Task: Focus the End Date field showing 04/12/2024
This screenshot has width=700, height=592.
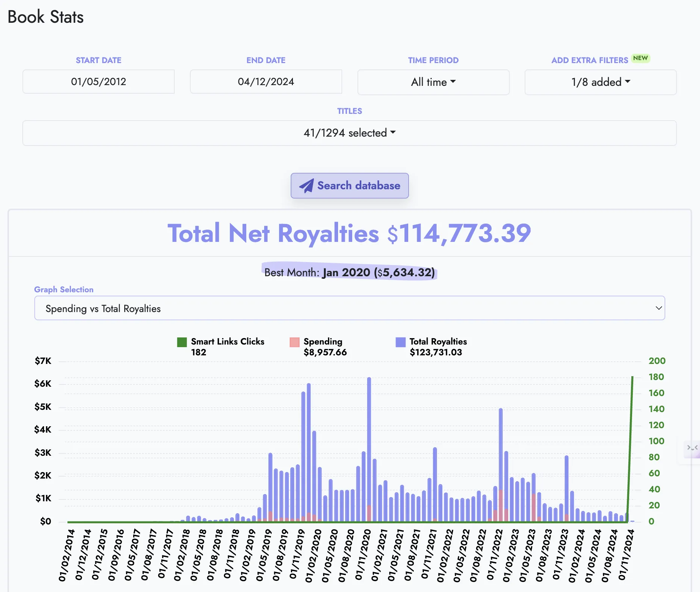Action: coord(266,82)
